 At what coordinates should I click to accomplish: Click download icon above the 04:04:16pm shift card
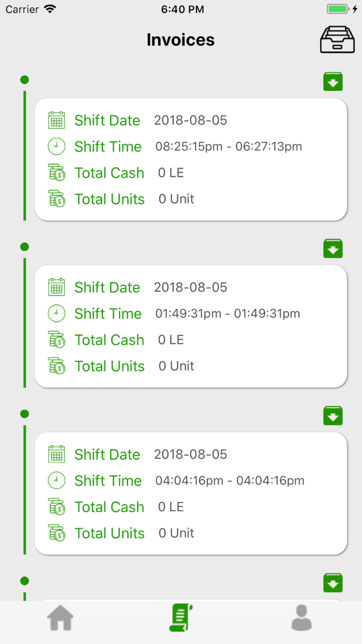(x=333, y=416)
